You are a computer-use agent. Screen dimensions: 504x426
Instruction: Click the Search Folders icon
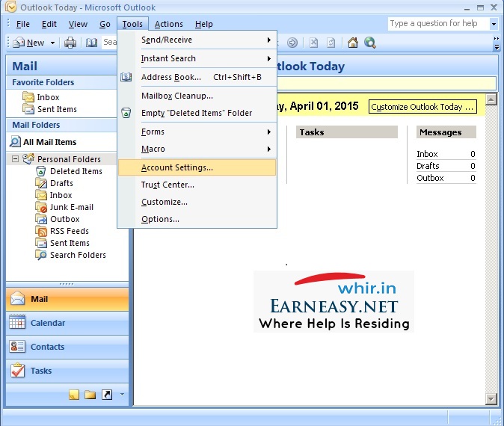coord(41,255)
